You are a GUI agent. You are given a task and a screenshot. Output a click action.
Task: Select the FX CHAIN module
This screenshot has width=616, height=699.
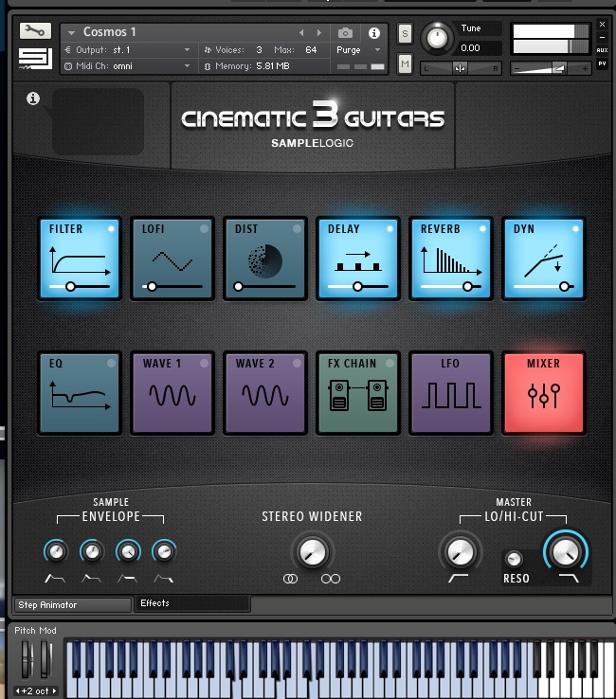click(358, 391)
